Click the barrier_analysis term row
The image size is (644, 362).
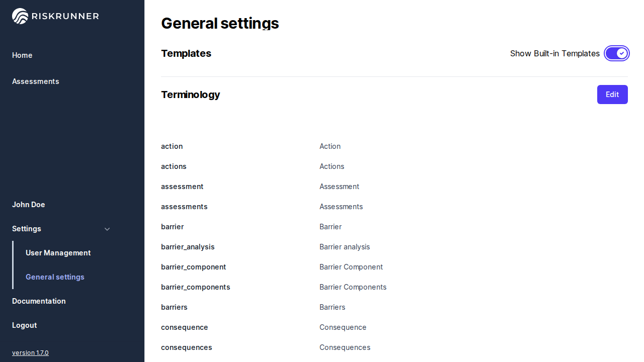188,247
